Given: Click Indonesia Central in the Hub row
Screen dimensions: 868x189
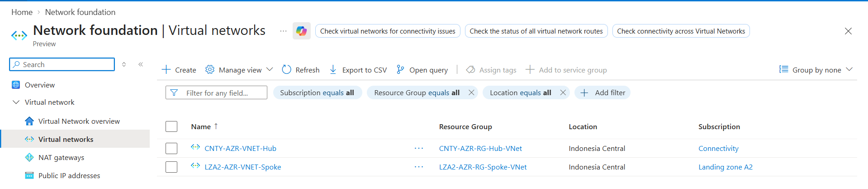Looking at the screenshot, I should point(597,149).
